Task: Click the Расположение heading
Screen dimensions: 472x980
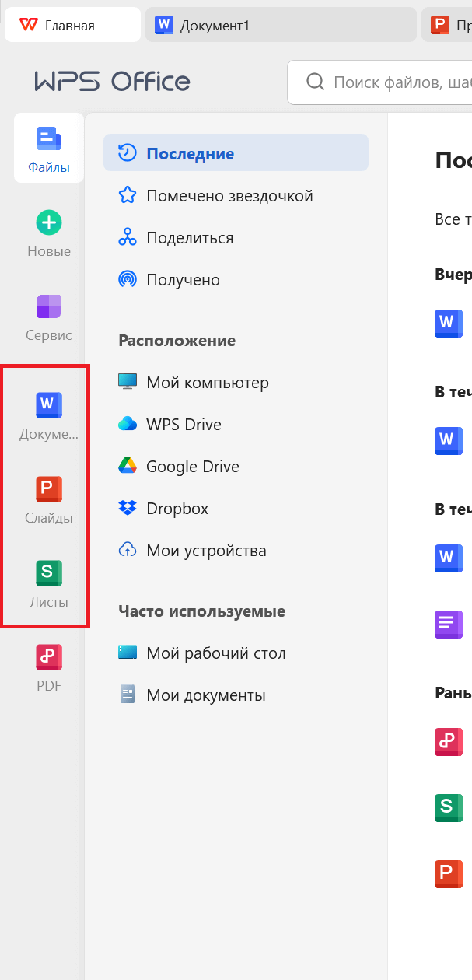Action: click(x=177, y=341)
